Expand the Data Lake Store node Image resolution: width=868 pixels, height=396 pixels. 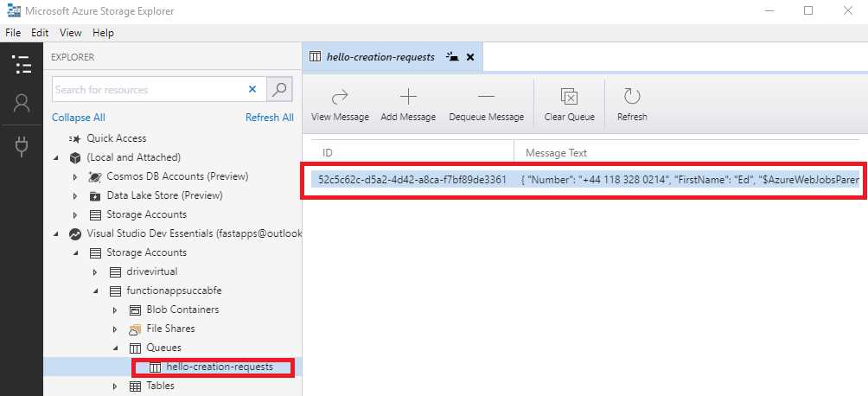75,196
